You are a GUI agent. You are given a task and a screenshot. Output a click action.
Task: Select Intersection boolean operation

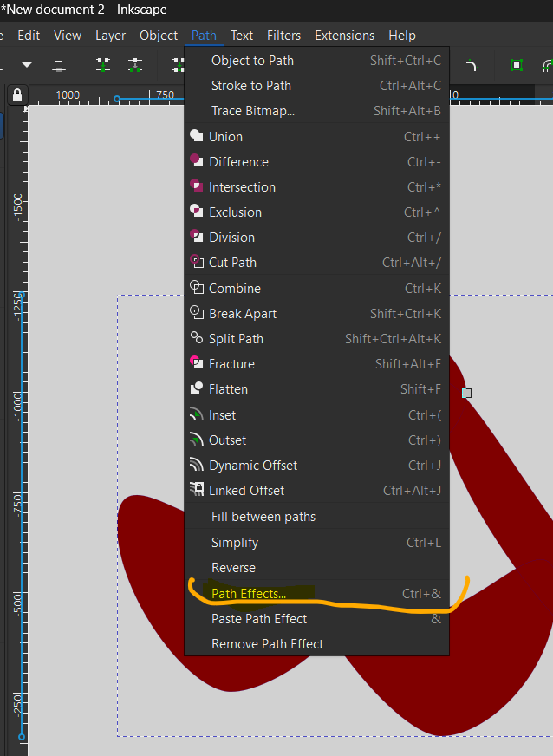pos(316,187)
